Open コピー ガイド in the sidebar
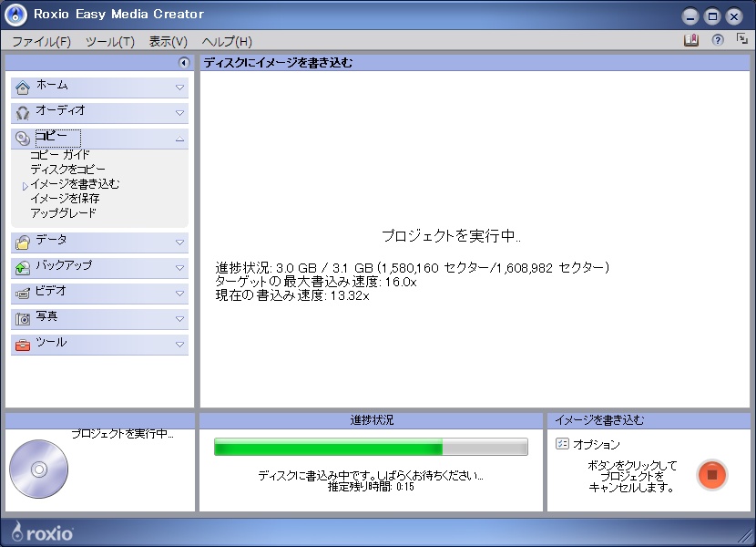The height and width of the screenshot is (547, 756). tap(60, 155)
